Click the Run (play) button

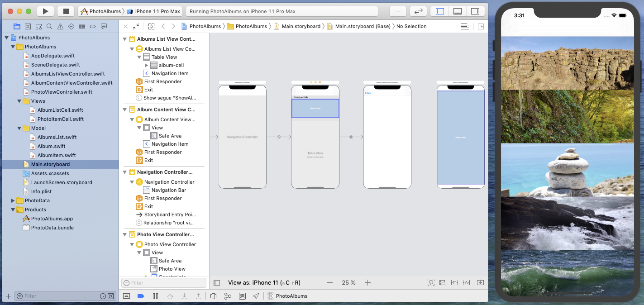point(45,11)
